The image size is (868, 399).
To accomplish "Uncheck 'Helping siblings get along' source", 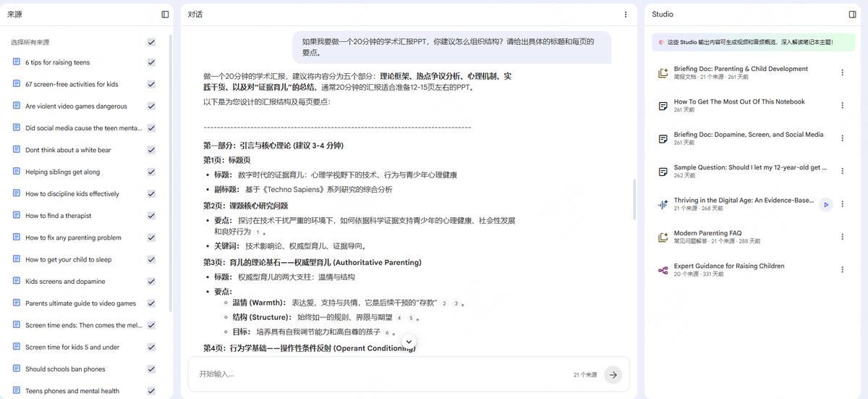I will (151, 172).
